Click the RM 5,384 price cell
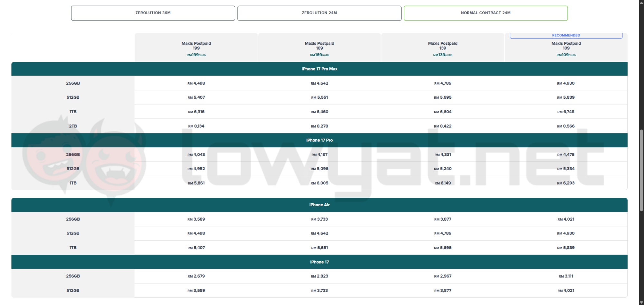This screenshot has width=644, height=305. click(566, 169)
